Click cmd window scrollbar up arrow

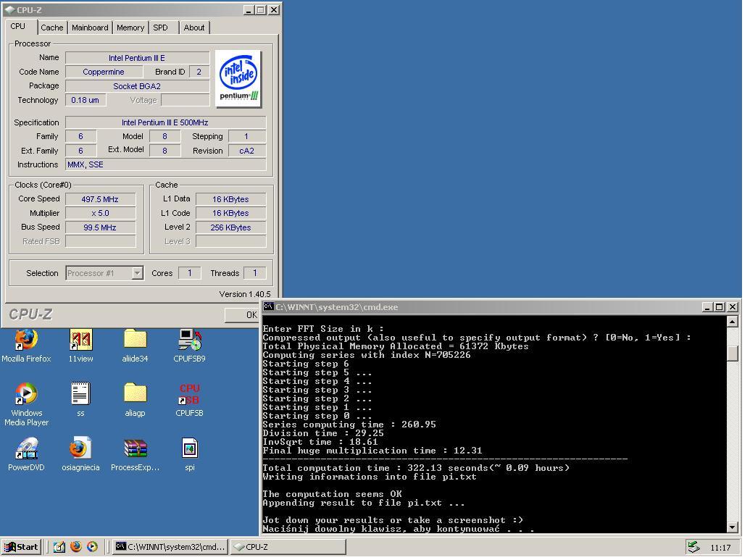pos(732,322)
